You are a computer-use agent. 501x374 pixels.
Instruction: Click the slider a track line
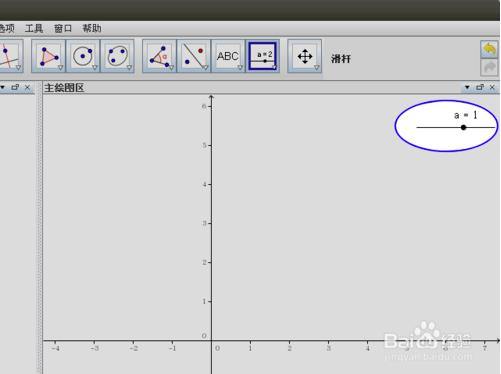(456, 127)
